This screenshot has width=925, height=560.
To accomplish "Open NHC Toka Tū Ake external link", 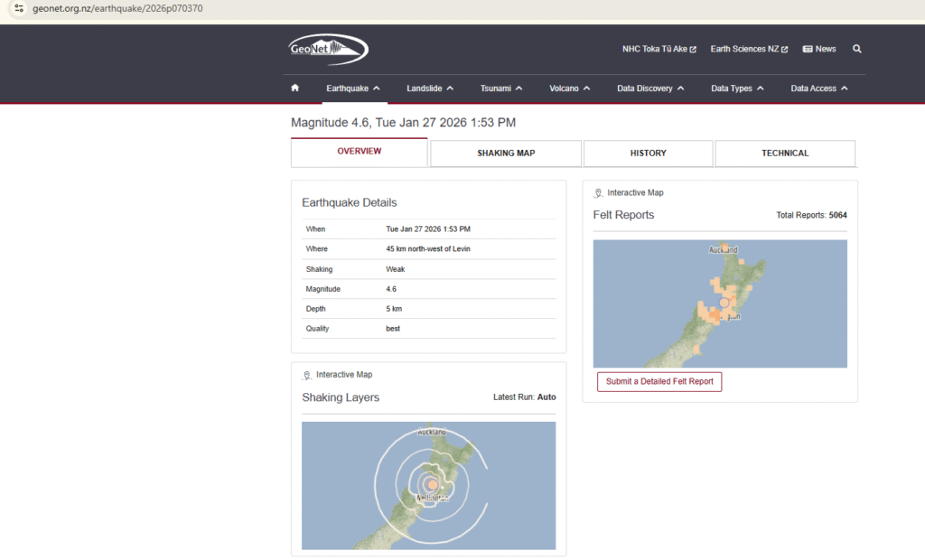I will [659, 49].
